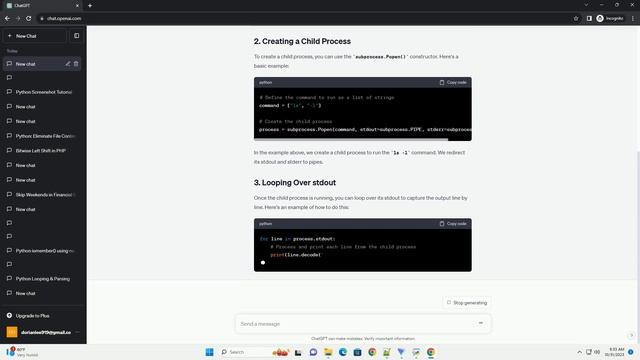This screenshot has width=640, height=360.
Task: Open the Bitwise Left Shift in PHP chat
Action: (43, 151)
